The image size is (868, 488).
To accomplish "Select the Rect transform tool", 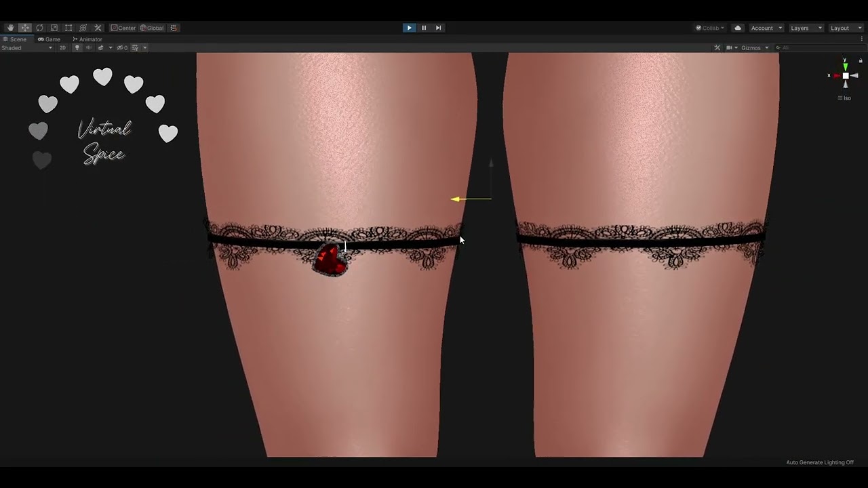I will (68, 28).
